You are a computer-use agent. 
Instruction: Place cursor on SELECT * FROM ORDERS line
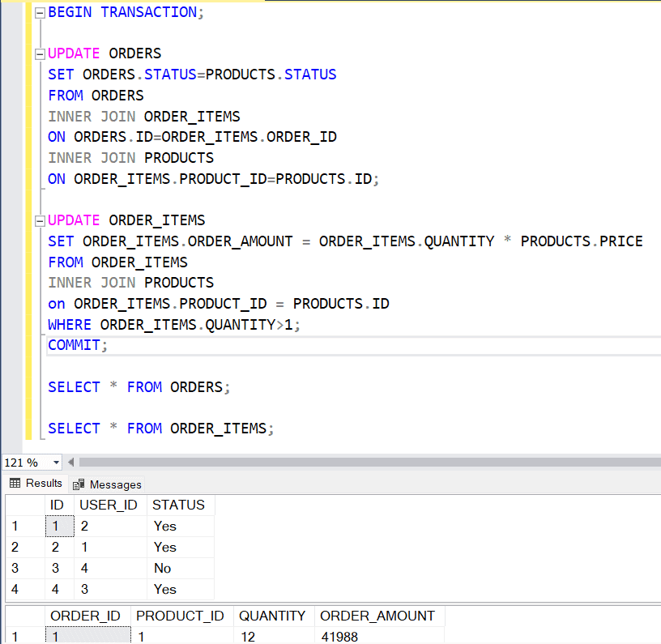(x=138, y=386)
